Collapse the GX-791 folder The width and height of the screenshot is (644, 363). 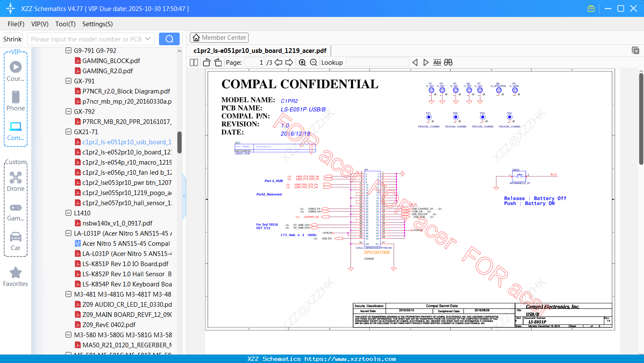pyautogui.click(x=69, y=81)
